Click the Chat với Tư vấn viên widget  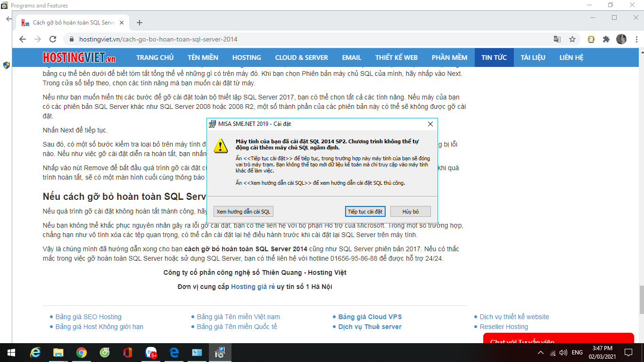[x=559, y=338]
